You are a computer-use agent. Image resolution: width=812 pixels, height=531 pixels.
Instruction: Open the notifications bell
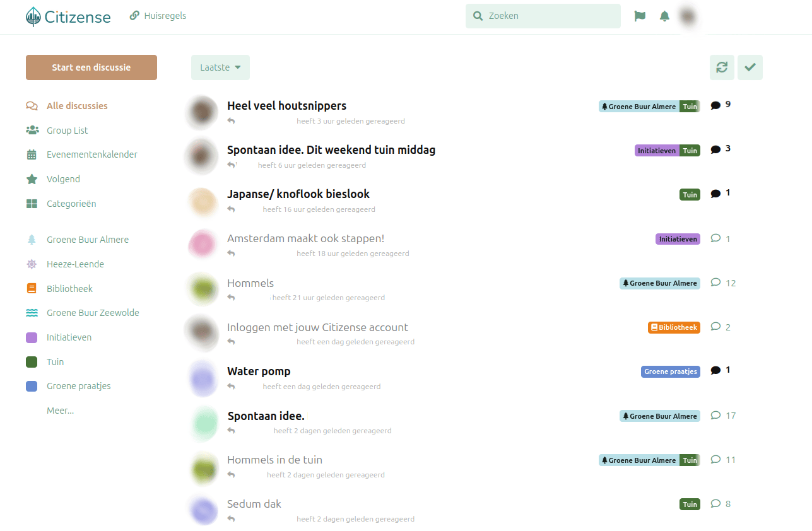pos(664,16)
